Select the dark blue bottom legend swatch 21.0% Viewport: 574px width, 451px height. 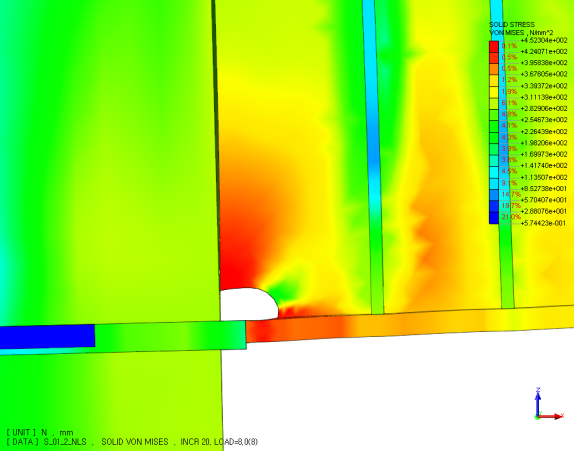[x=494, y=218]
